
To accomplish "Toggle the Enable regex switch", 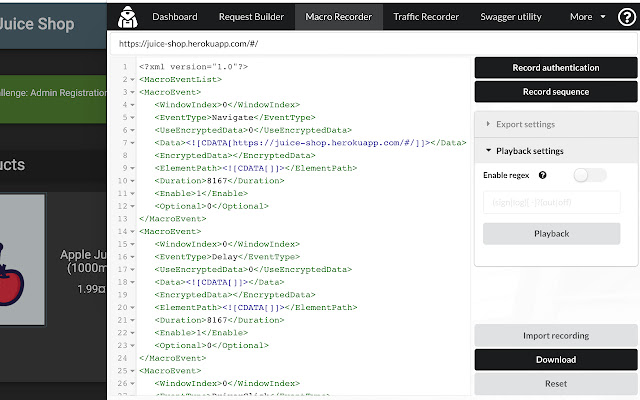I will [589, 175].
